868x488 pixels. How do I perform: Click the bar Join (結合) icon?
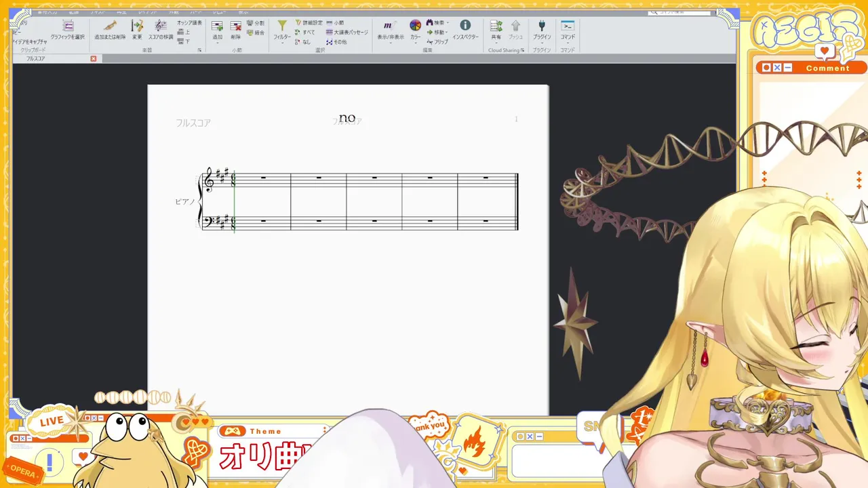click(256, 33)
